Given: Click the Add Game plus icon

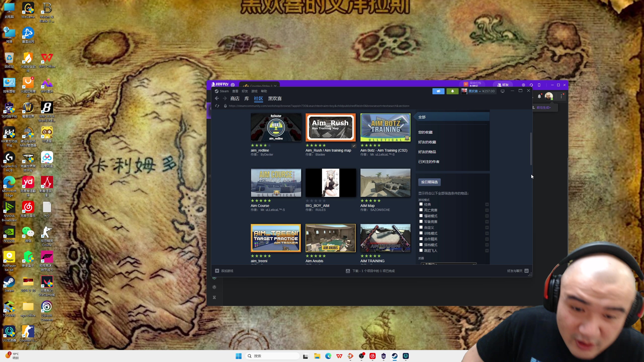Looking at the screenshot, I should 217,271.
